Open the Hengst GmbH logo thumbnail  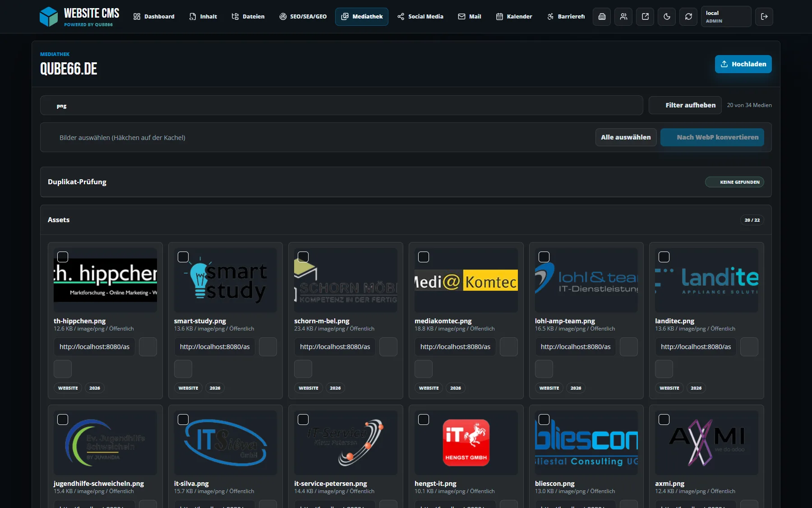(x=466, y=443)
